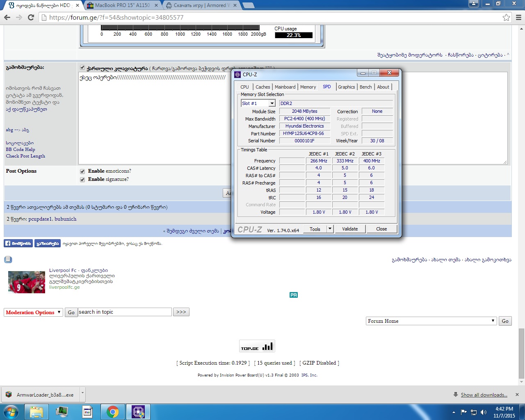Click the >>> search button
The width and height of the screenshot is (525, 420).
181,312
